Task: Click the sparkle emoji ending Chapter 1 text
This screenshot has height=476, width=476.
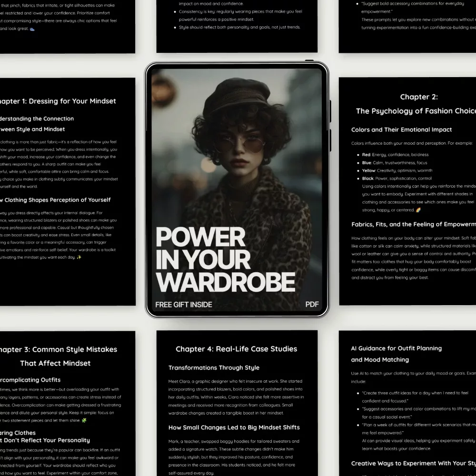Action: (79, 257)
